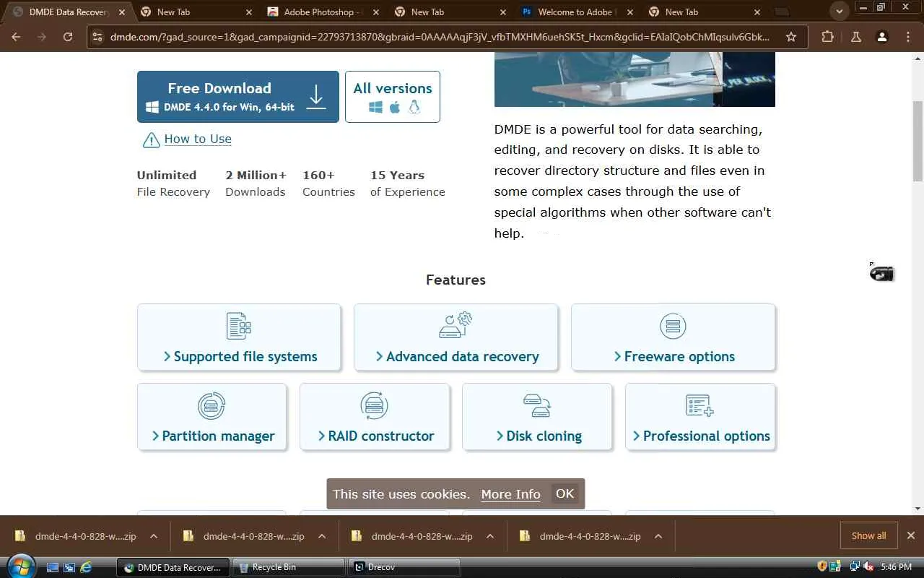This screenshot has height=578, width=924.
Task: Open the Advanced data recovery feature card
Action: point(456,337)
